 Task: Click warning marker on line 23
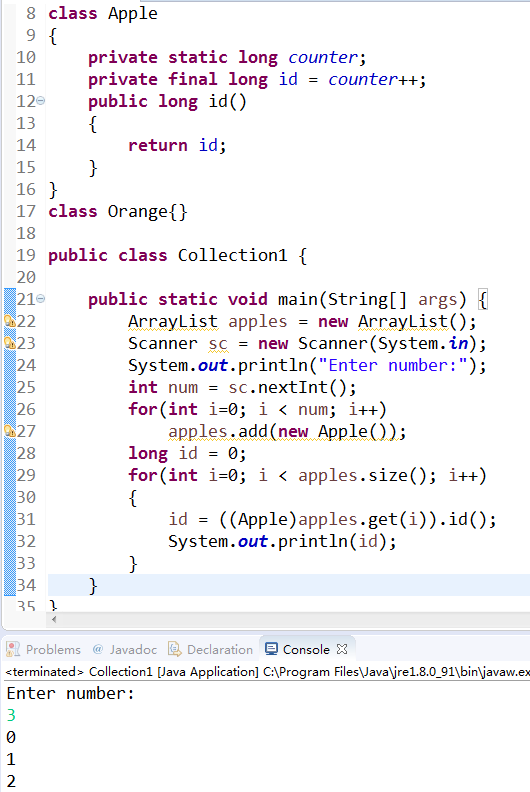10,343
